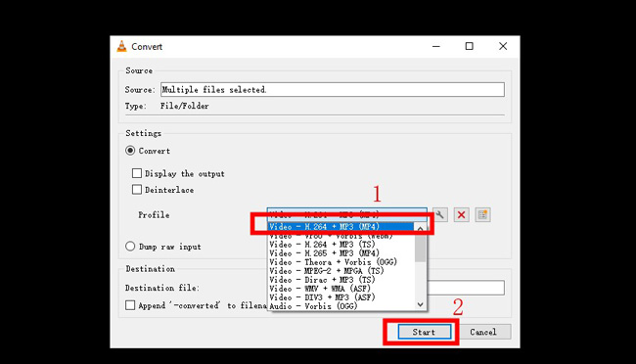This screenshot has width=636, height=364.
Task: Click the Destination file input field
Action: coord(466,288)
